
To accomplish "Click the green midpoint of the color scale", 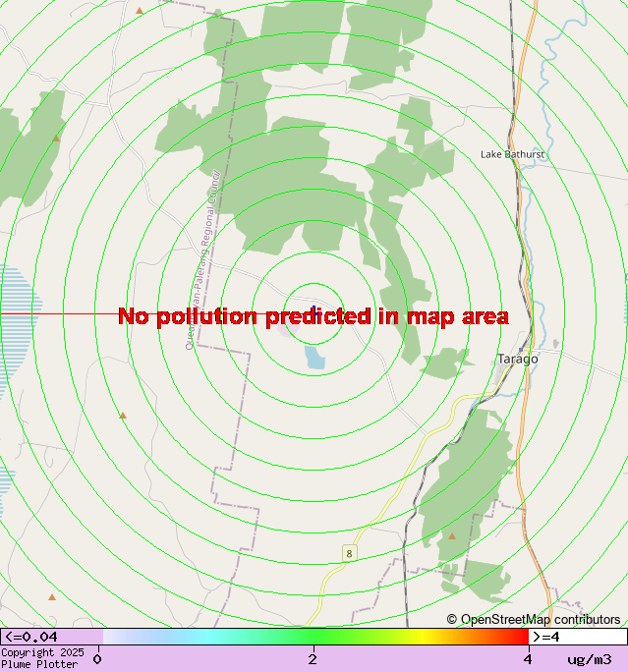I will click(x=313, y=637).
